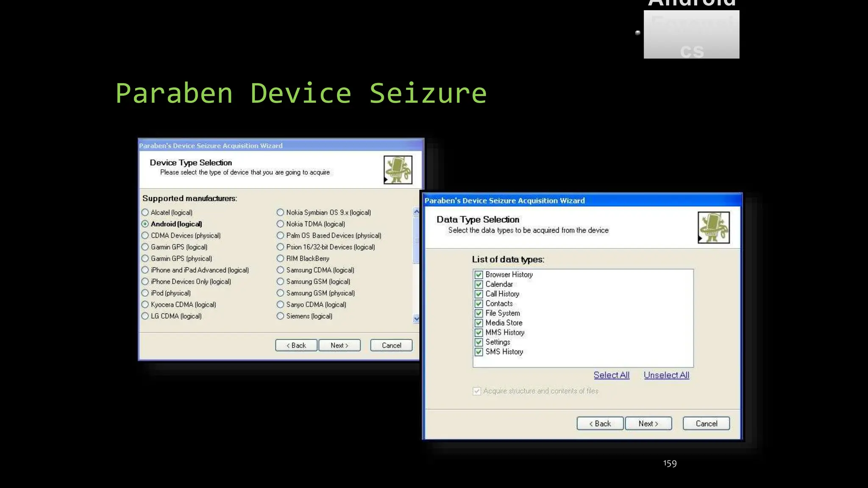The height and width of the screenshot is (488, 868).
Task: Click the wizard icon in Data Type Selection
Action: click(713, 227)
